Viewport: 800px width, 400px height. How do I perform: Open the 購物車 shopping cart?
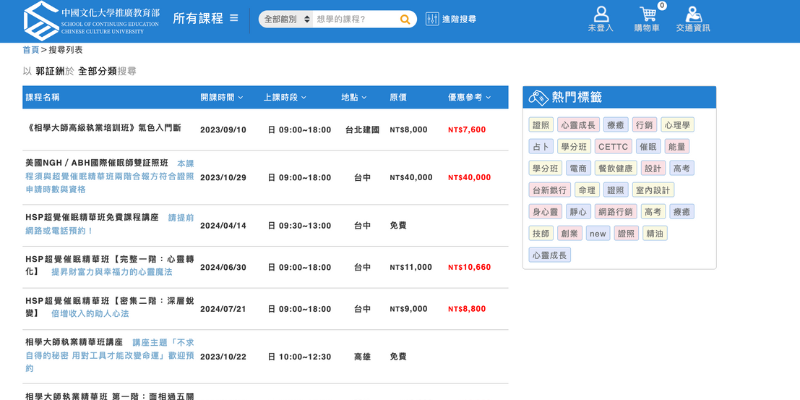point(647,19)
